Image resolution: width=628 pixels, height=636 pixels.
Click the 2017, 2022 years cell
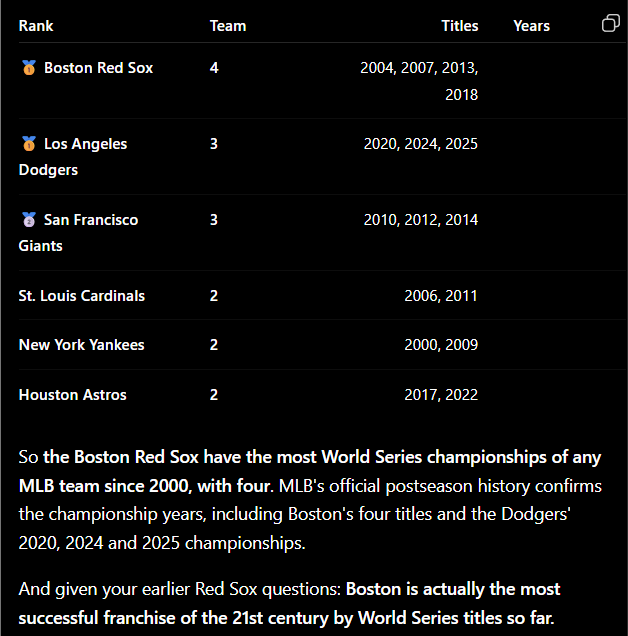441,395
